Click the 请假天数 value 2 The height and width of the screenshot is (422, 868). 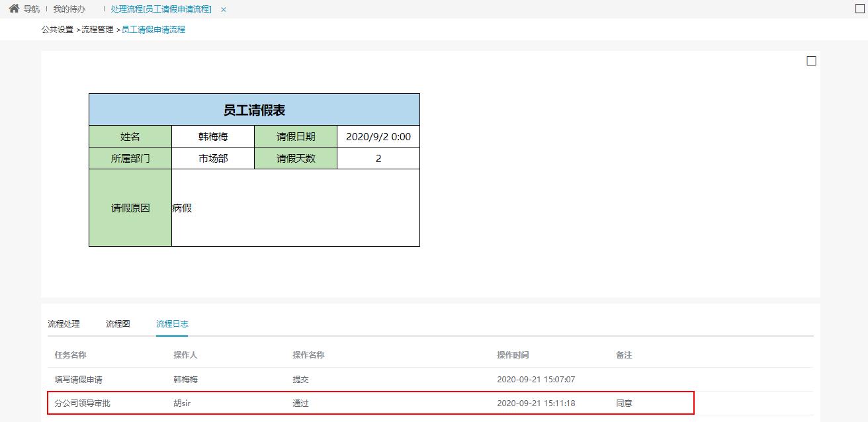378,158
